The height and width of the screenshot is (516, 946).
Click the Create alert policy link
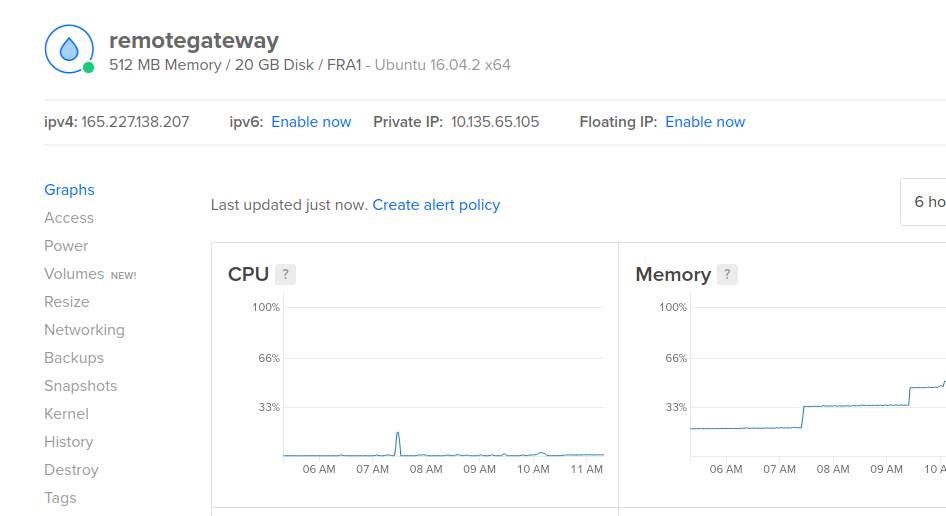point(436,205)
